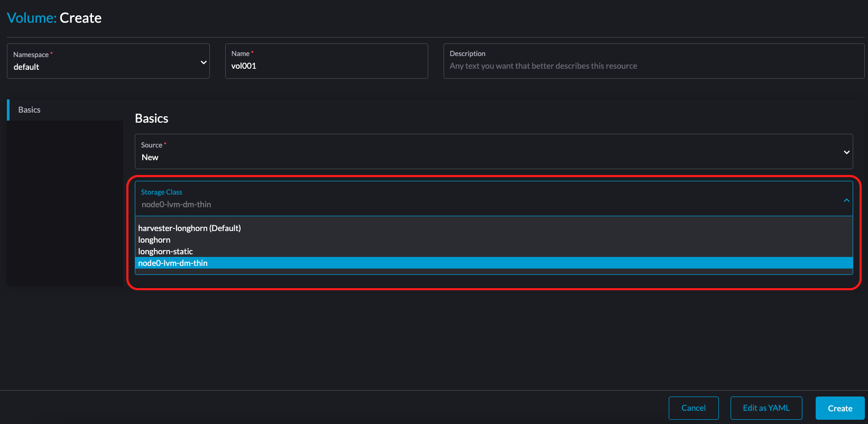Viewport: 868px width, 424px height.
Task: Click the blue Create button
Action: 839,408
